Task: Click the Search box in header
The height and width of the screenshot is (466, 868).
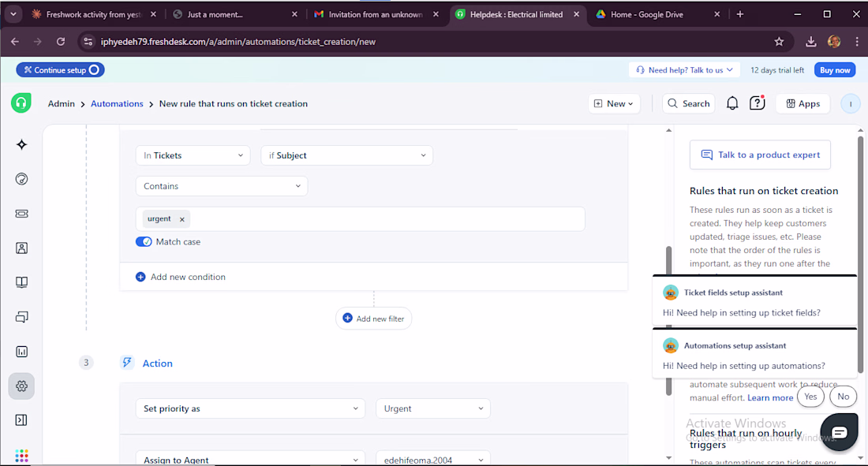Action: (689, 103)
